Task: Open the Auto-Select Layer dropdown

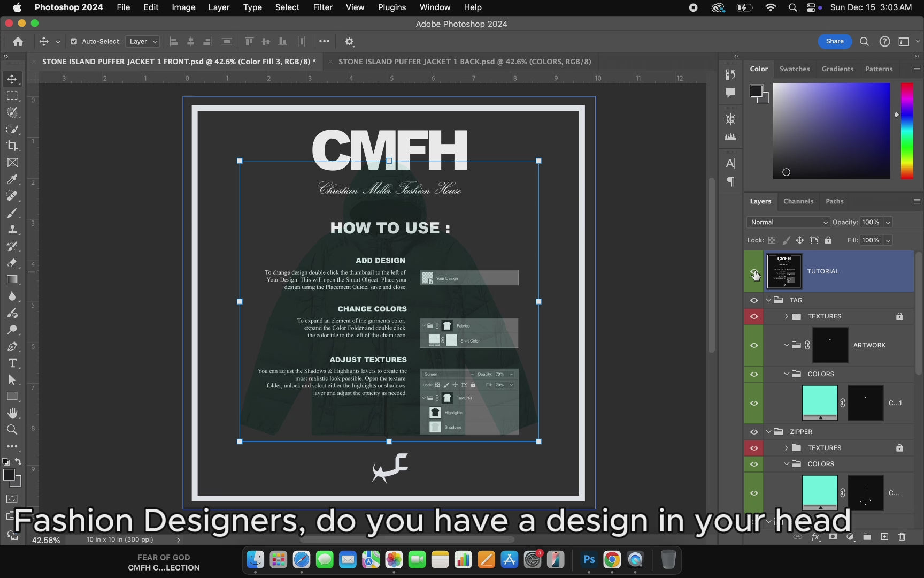Action: click(x=143, y=41)
